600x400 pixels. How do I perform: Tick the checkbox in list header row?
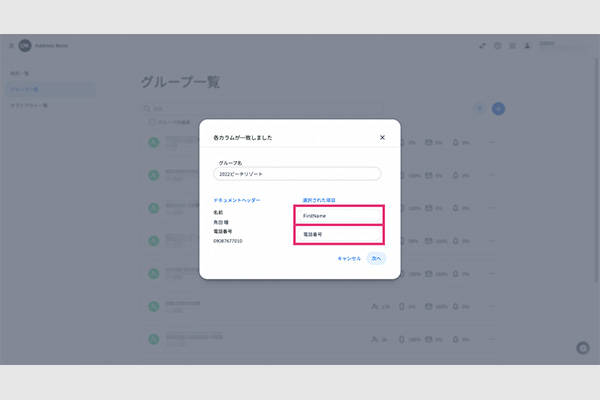[152, 123]
